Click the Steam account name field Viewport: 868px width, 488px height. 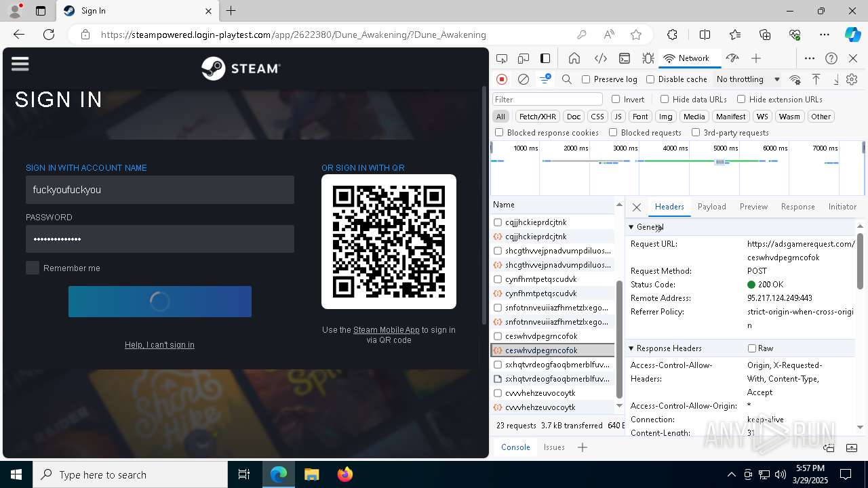160,190
